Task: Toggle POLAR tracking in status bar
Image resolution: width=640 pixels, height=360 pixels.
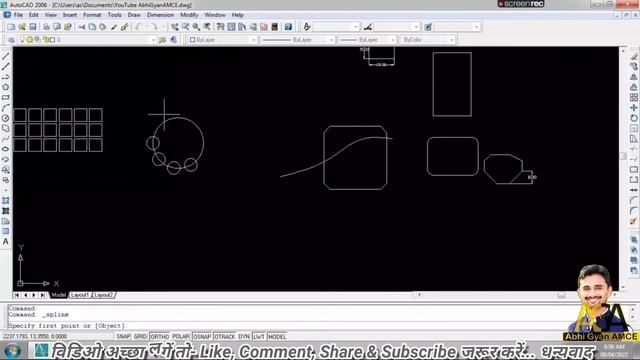Action: point(180,337)
